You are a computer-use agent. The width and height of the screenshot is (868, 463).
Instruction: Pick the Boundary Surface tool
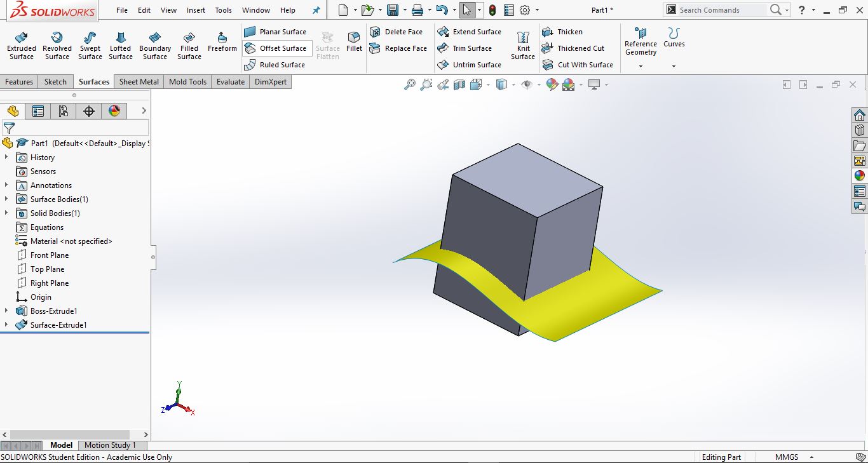[155, 46]
